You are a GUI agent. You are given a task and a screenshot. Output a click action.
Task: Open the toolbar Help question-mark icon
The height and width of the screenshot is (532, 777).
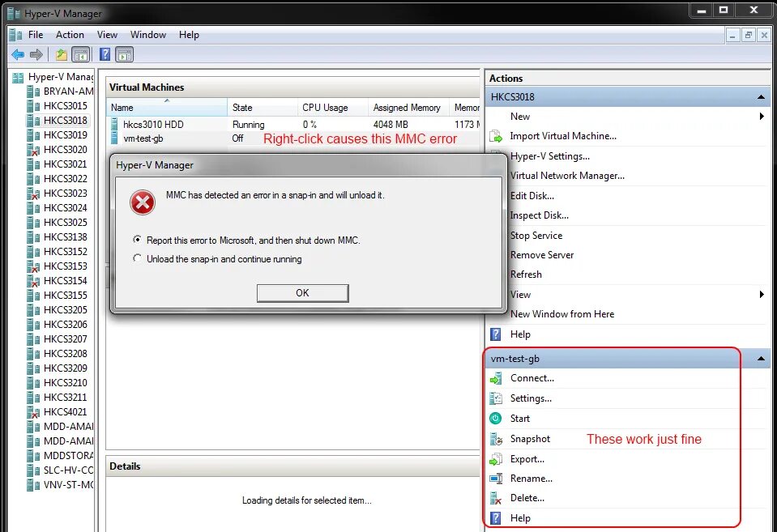105,54
